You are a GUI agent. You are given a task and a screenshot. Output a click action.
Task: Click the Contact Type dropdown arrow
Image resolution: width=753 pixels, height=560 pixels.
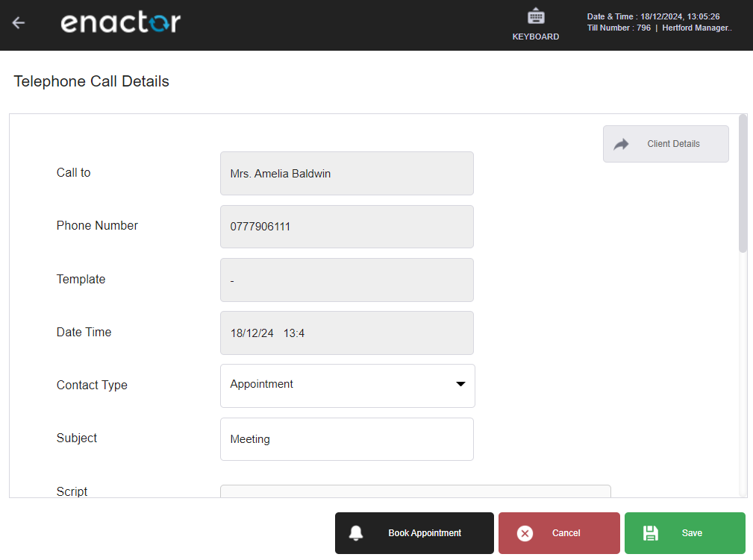(460, 384)
